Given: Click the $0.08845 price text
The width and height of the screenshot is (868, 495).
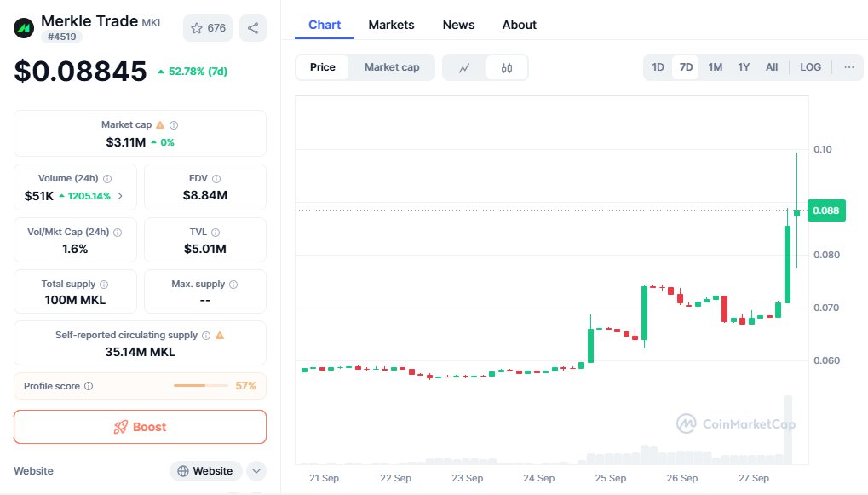Looking at the screenshot, I should coord(80,71).
